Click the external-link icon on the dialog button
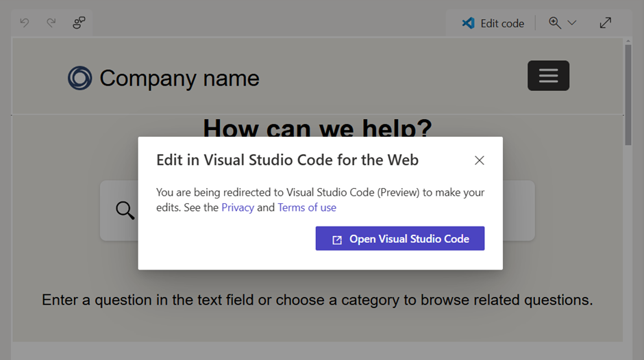Screen dimensions: 644x360 337,240
